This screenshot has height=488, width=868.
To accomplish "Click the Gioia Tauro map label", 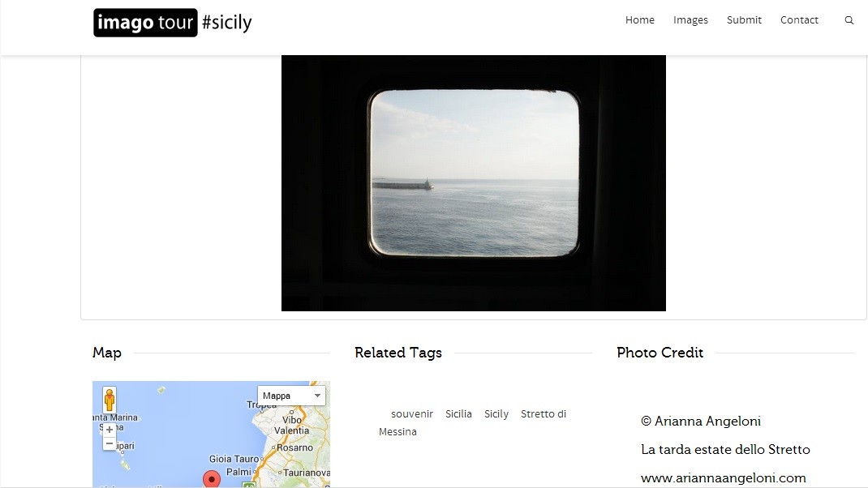I will 234,459.
